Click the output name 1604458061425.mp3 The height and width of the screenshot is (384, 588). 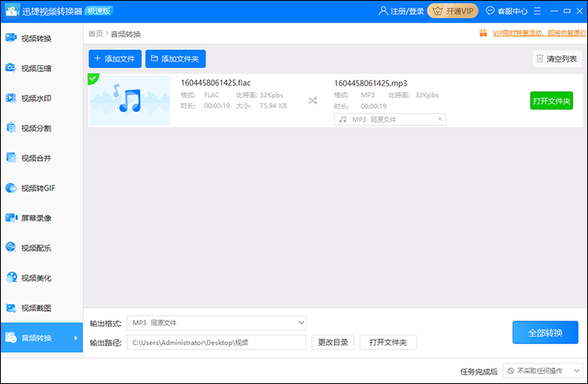point(371,83)
